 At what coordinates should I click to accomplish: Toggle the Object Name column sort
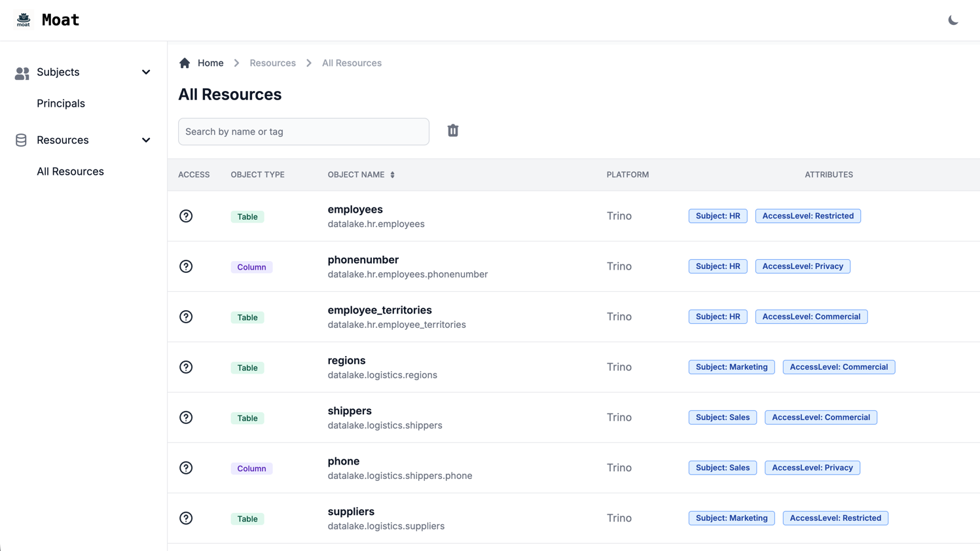[391, 175]
